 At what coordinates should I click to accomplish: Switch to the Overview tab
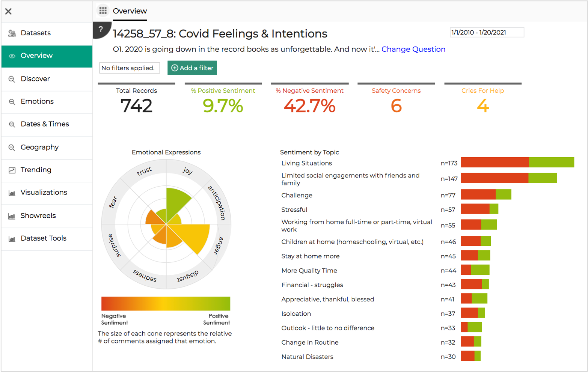tap(130, 11)
